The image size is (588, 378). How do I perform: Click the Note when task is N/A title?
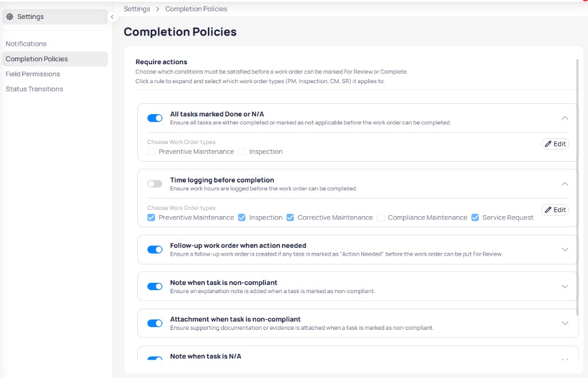[206, 356]
